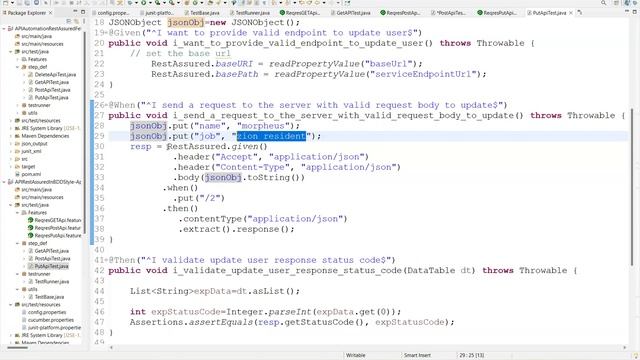640x360 pixels.
Task: Open the Run icon's dropdown arrow
Action: tap(150, 2)
